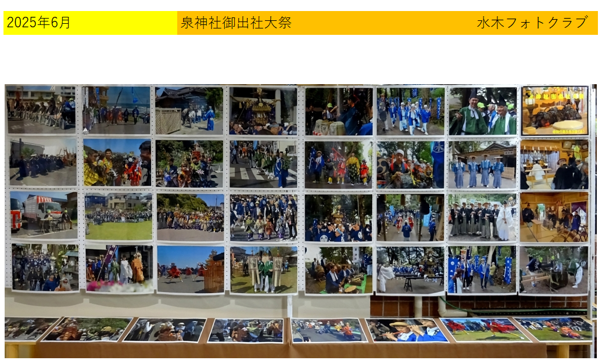
Task: Open photo of white-robed priest with gray-hakama men
Action: point(482,217)
